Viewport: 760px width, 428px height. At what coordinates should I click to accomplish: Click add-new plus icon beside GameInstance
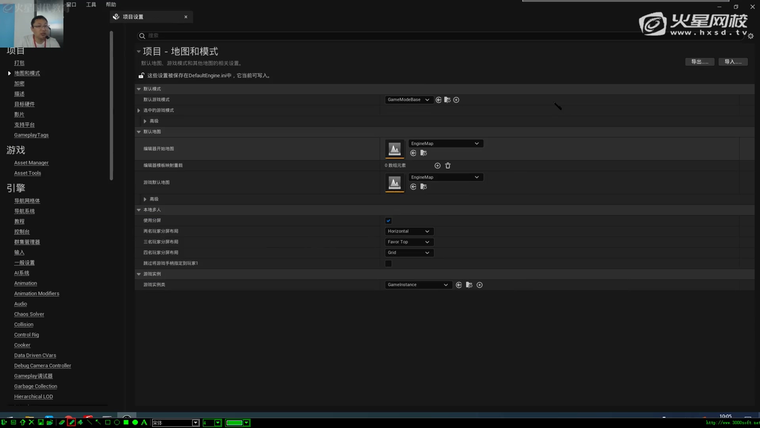pyautogui.click(x=479, y=285)
